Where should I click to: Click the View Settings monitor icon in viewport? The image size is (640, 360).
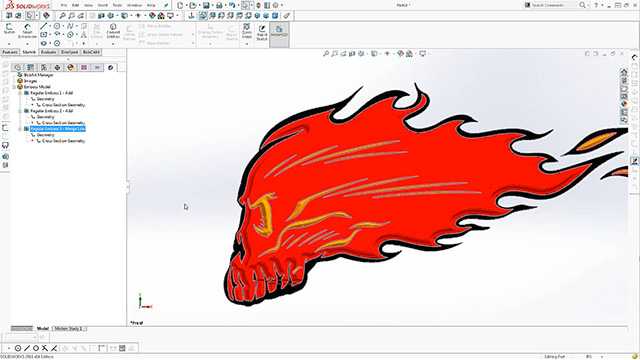[x=422, y=53]
